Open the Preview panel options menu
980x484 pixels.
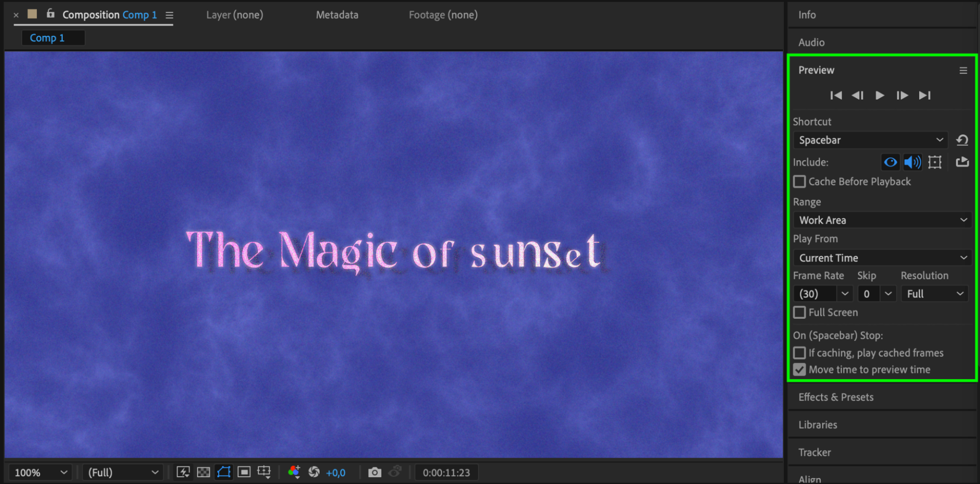(x=963, y=71)
